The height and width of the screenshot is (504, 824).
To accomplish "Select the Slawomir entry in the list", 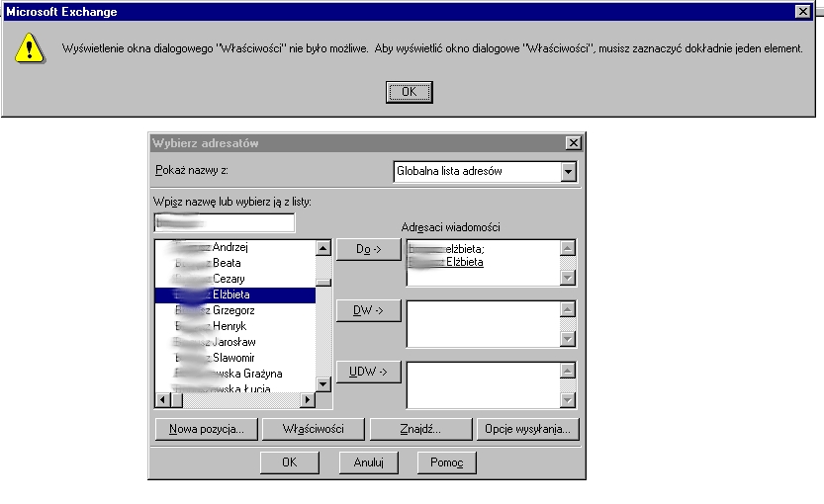I will 234,358.
